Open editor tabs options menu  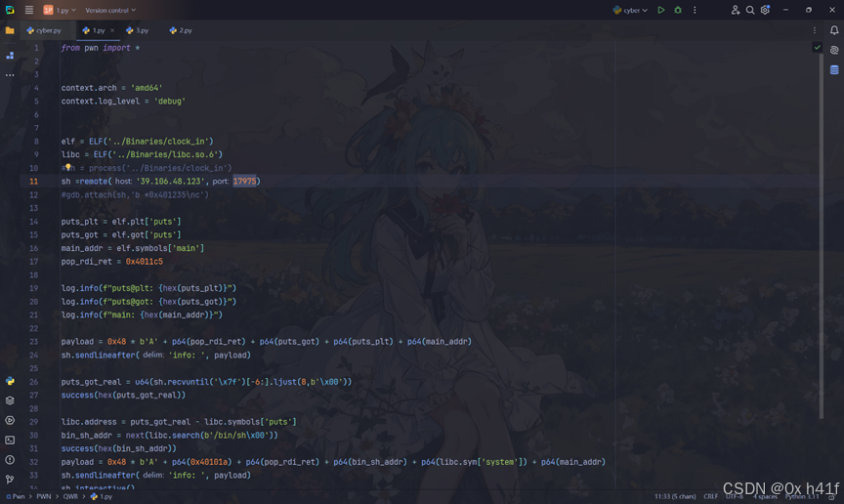(815, 30)
